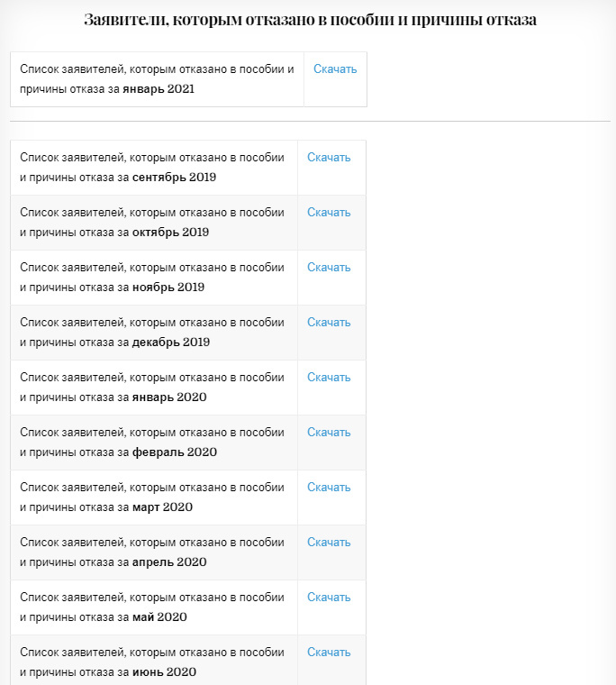Download the апрель 2020 refusal list
The width and height of the screenshot is (616, 685).
click(x=329, y=543)
